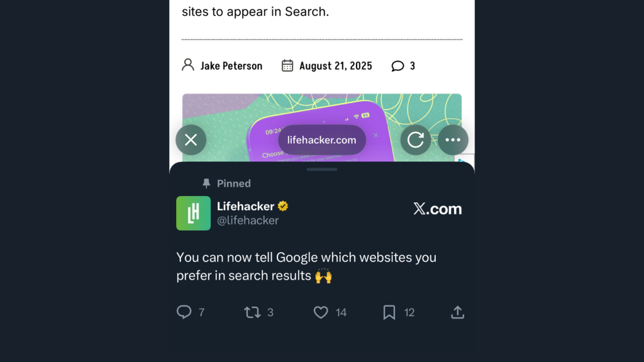Tap the bottom sheet drag handle
Screen dimensions: 644x362
(322, 169)
